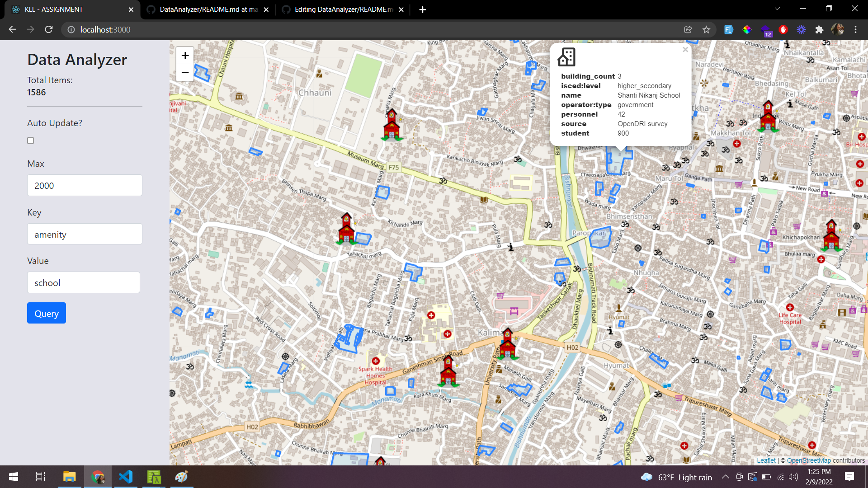
Task: Click the school marker on Ganeshman Singh Road
Action: 448,371
